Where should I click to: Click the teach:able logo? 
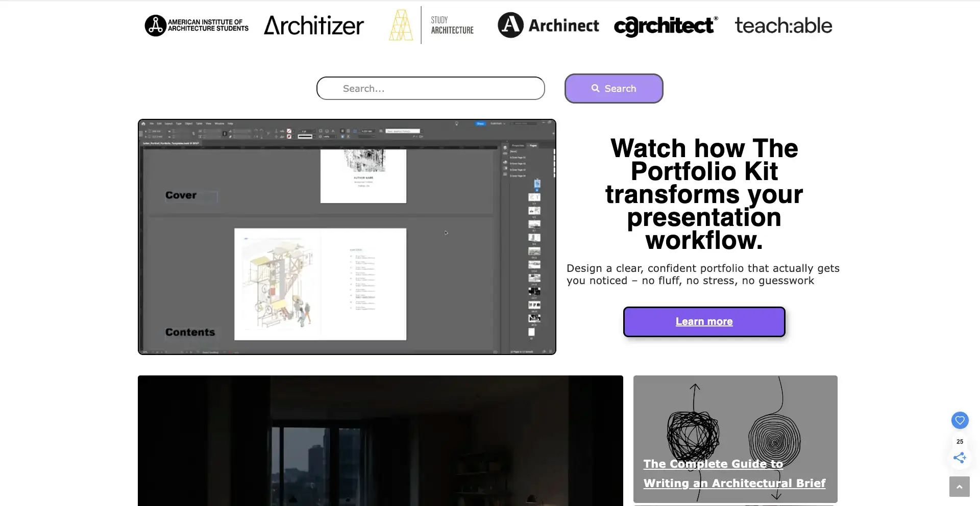783,25
